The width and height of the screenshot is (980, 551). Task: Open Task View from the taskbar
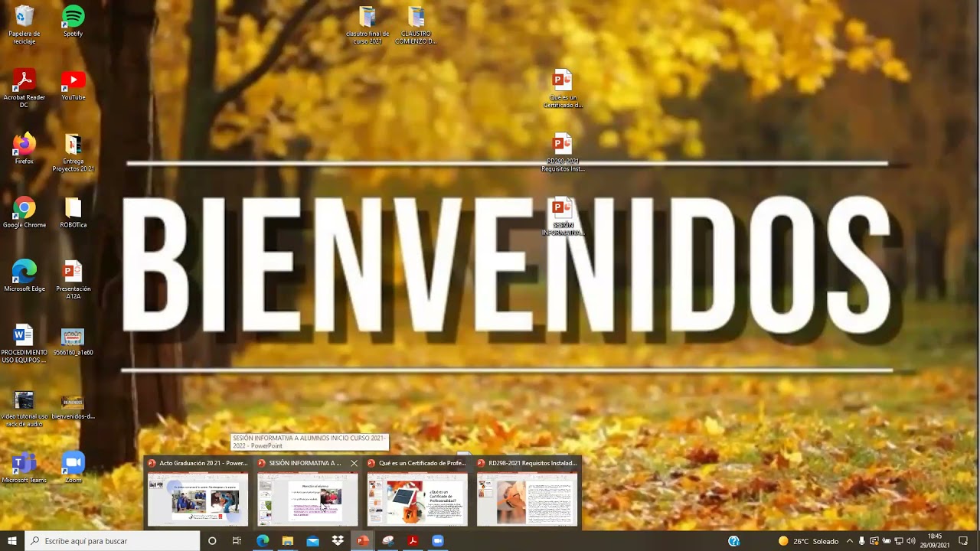(237, 541)
